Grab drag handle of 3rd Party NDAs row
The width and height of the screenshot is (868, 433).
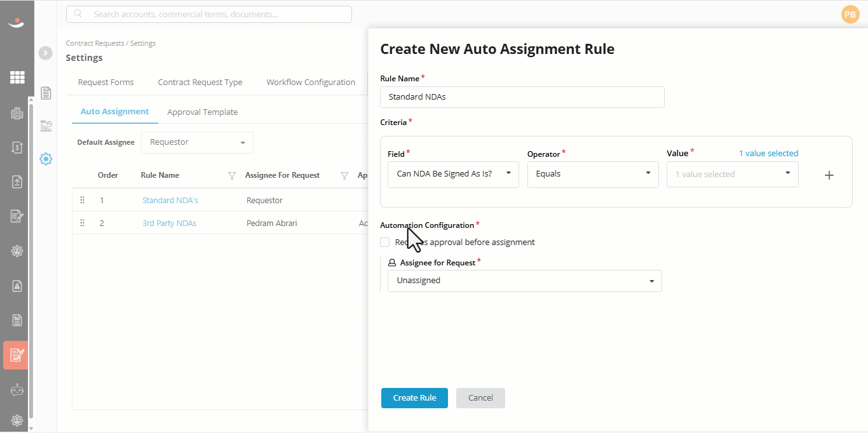tap(82, 223)
